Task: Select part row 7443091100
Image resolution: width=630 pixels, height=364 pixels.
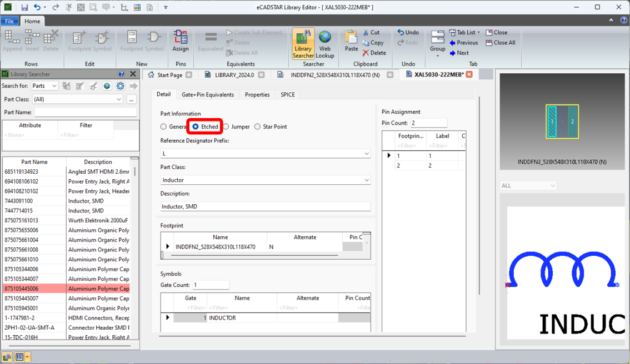Action: pos(66,201)
